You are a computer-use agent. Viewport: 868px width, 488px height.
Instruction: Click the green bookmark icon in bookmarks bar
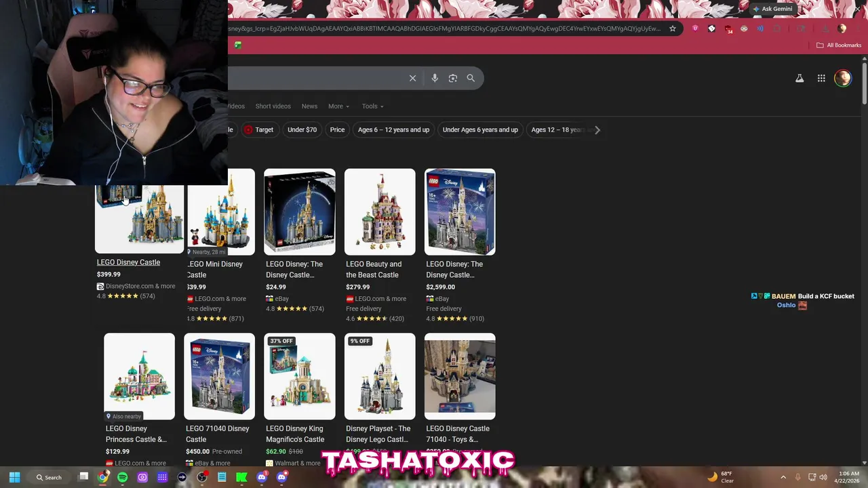pos(238,45)
